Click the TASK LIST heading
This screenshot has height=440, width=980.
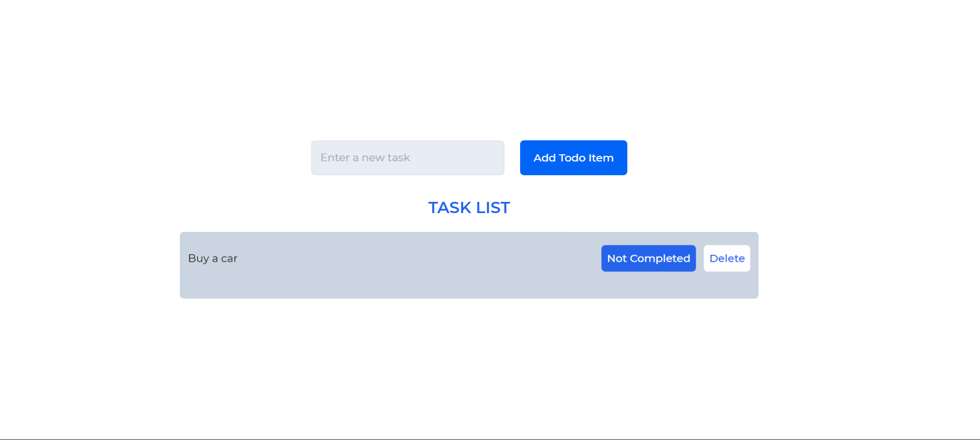click(x=469, y=207)
